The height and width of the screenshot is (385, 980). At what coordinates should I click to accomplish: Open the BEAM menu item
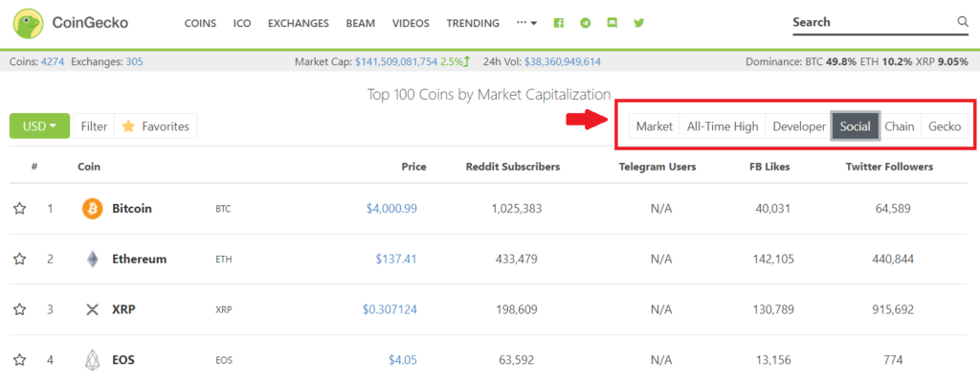coord(361,23)
